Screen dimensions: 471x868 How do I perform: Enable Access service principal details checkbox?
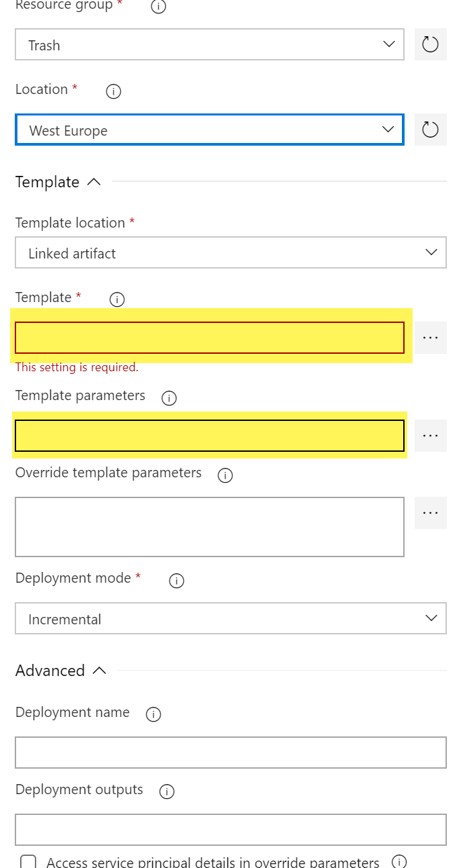28,862
